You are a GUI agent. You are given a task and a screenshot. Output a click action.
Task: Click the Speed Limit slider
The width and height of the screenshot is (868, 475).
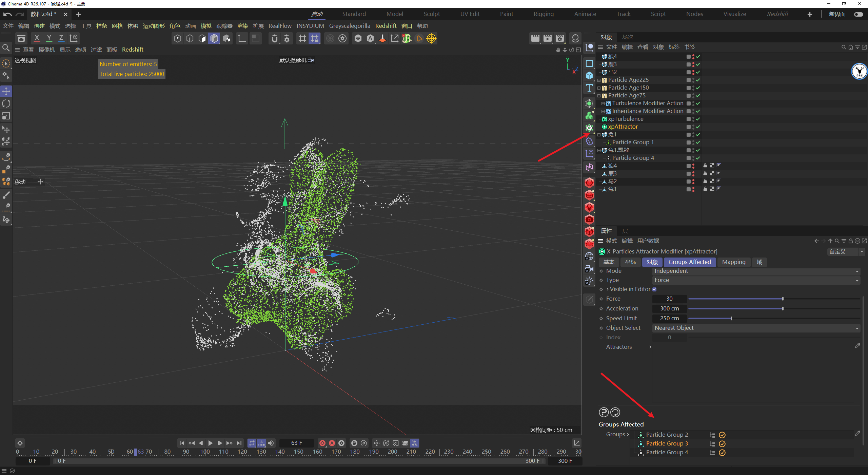731,319
